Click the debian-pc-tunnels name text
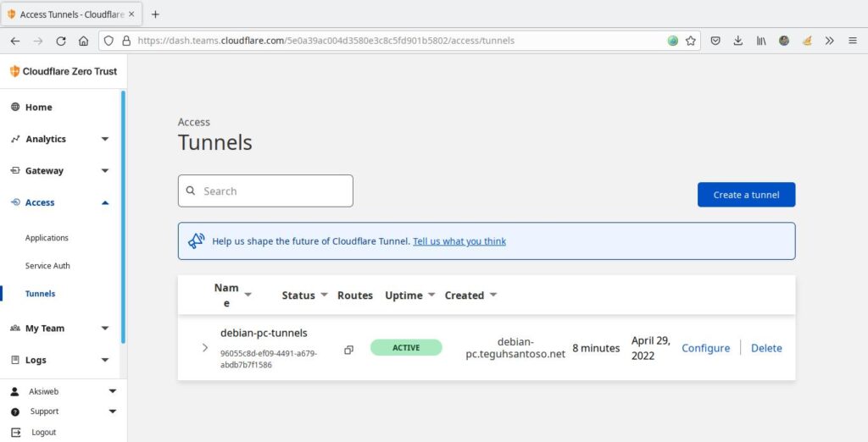868x442 pixels. tap(264, 333)
